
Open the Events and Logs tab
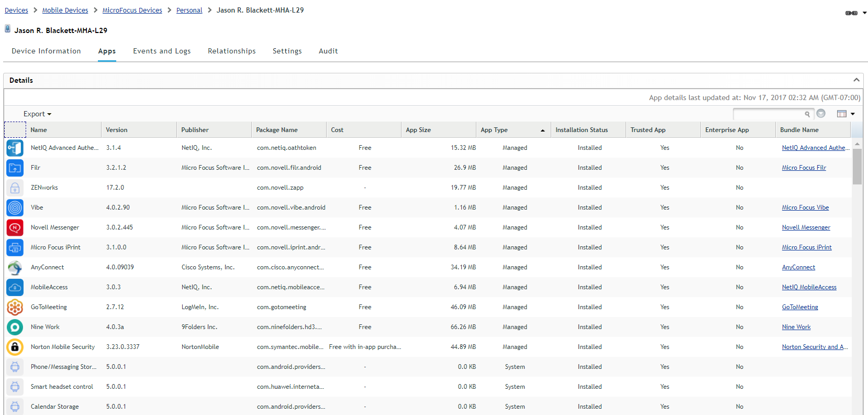pos(162,51)
